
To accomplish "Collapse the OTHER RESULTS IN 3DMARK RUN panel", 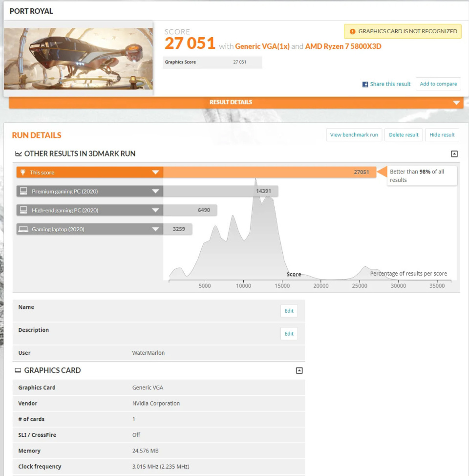I will [x=454, y=153].
